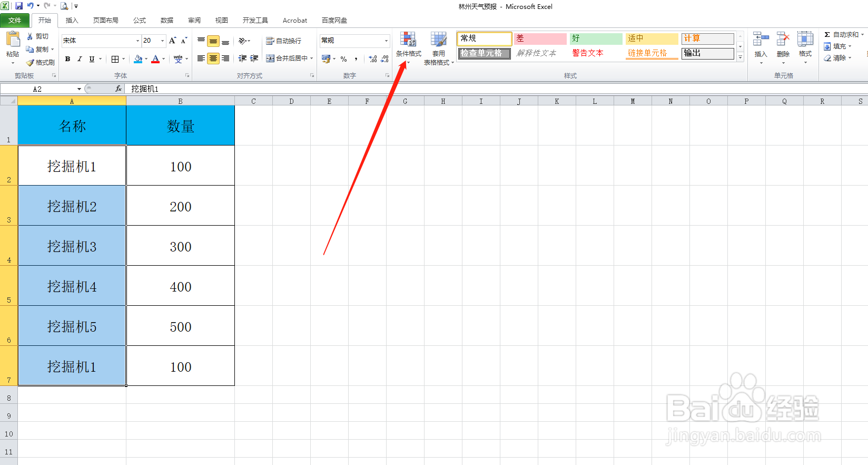Click the Percent Style icon
Screen dimensions: 868x465
click(344, 59)
